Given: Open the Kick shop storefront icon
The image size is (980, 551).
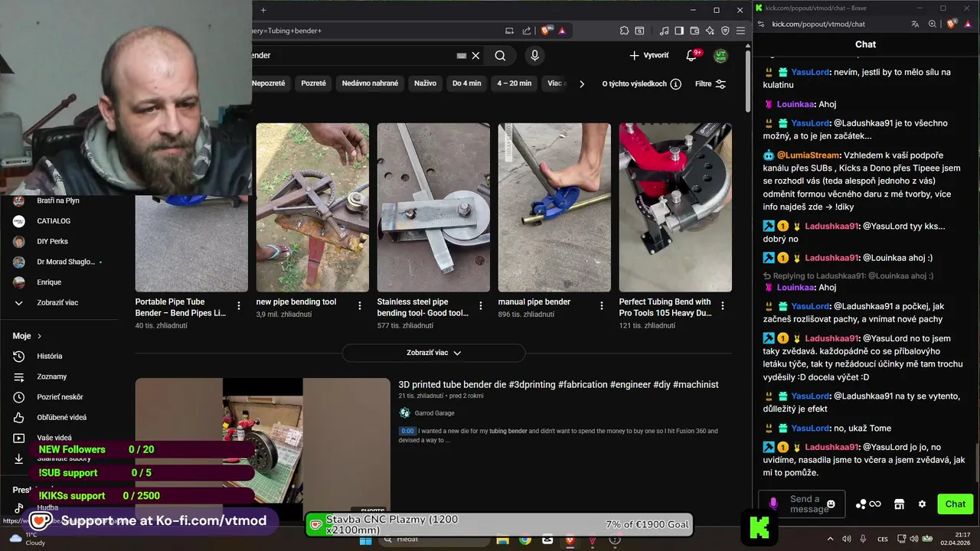Looking at the screenshot, I should point(899,504).
